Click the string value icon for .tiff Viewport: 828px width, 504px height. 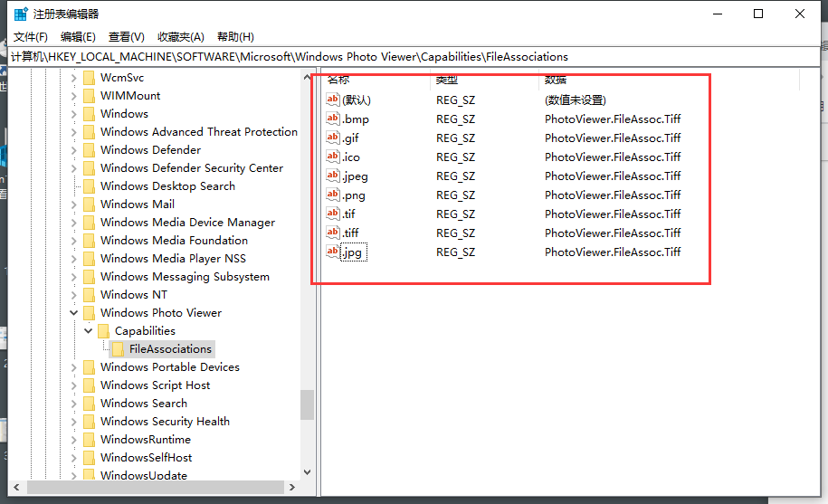click(333, 233)
